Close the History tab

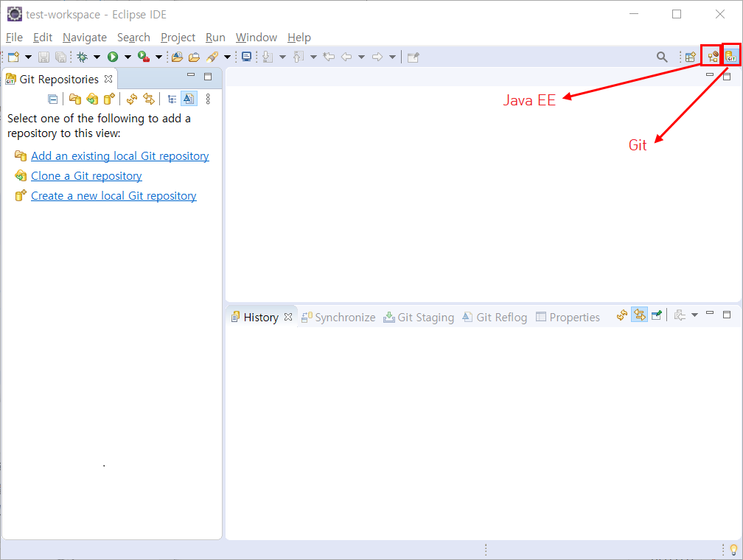coord(288,317)
